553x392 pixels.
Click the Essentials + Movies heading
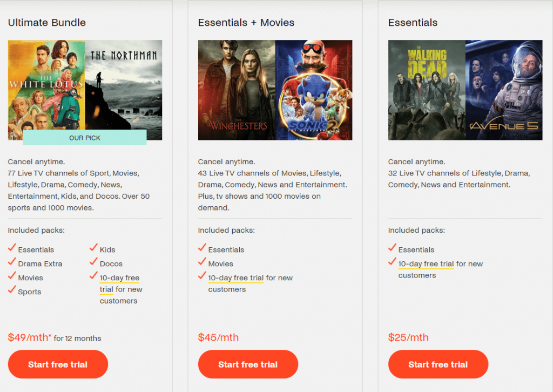coord(246,23)
